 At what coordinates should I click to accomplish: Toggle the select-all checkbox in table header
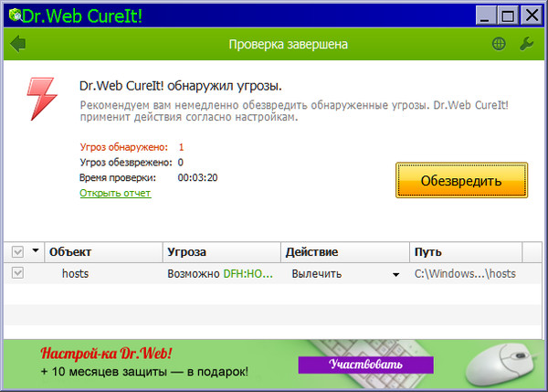point(17,252)
